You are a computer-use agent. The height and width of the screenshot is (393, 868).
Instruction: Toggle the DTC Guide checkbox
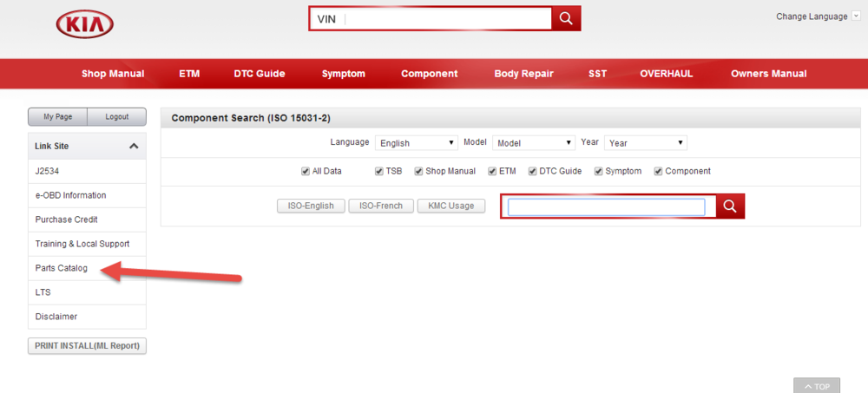coord(533,171)
